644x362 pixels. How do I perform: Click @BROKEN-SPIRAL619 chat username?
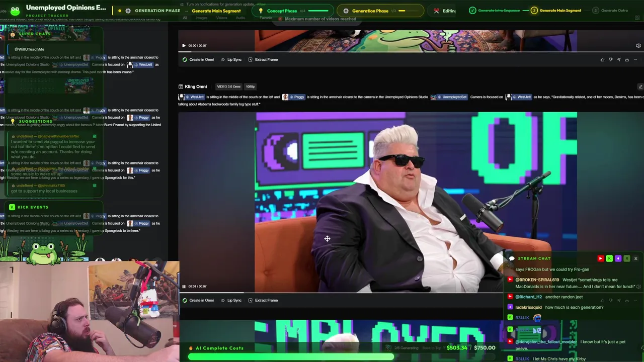[x=537, y=280]
